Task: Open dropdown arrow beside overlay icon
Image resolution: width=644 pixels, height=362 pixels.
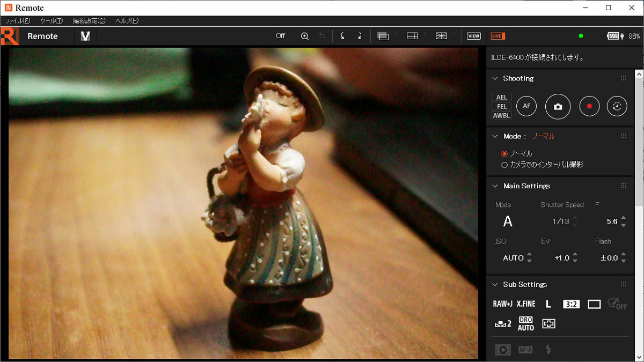Action: (x=396, y=34)
